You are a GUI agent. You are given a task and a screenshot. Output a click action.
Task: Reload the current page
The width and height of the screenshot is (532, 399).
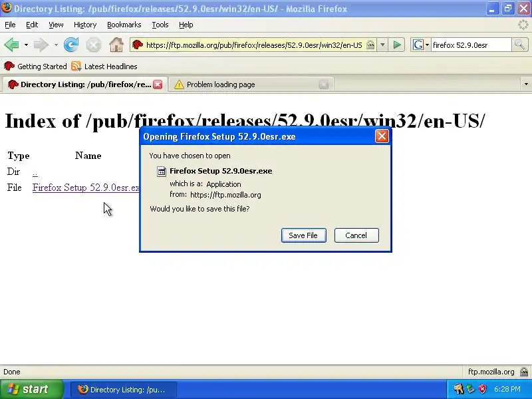71,45
